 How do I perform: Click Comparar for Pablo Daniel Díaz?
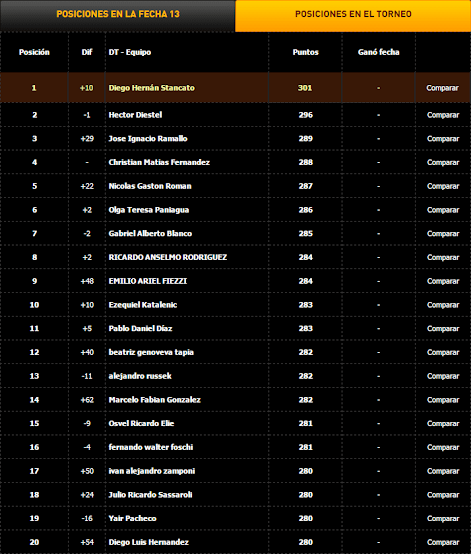(443, 329)
